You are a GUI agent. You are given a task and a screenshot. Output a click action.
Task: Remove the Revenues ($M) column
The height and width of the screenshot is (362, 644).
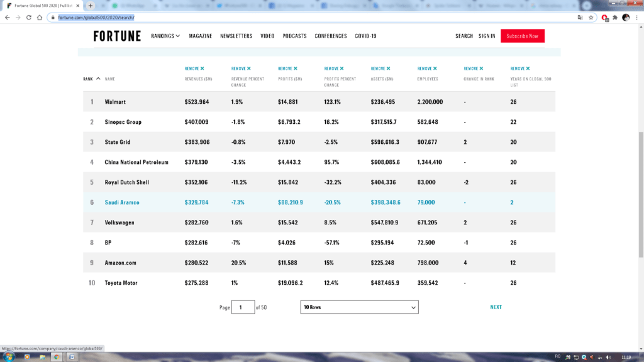[x=194, y=69]
